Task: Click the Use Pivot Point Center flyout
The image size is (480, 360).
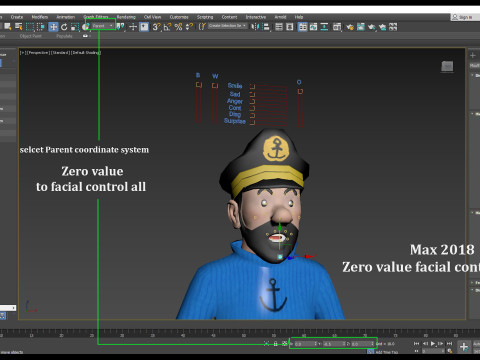Action: point(120,27)
